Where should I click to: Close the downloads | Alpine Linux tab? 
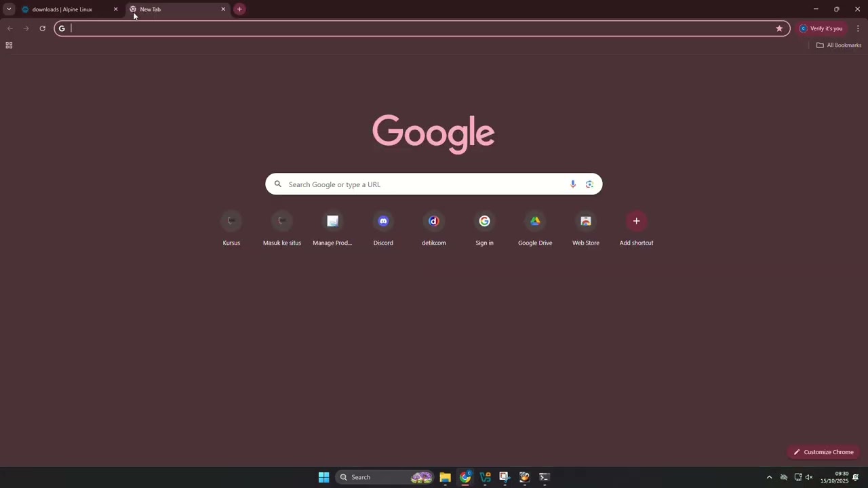(x=115, y=9)
